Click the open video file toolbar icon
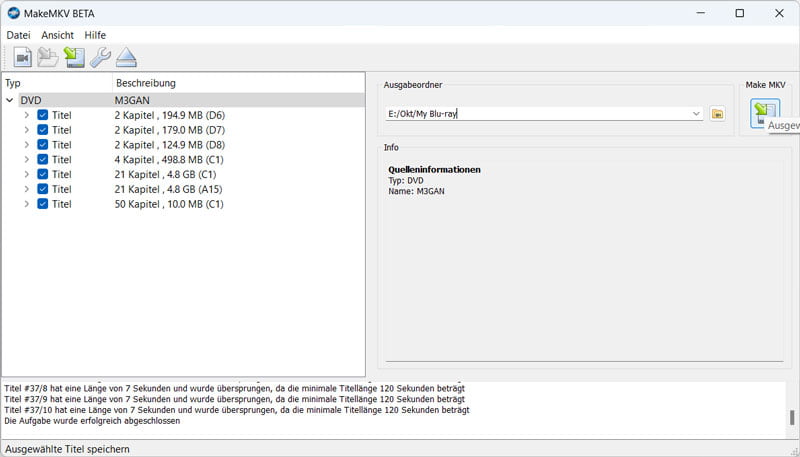 22,58
